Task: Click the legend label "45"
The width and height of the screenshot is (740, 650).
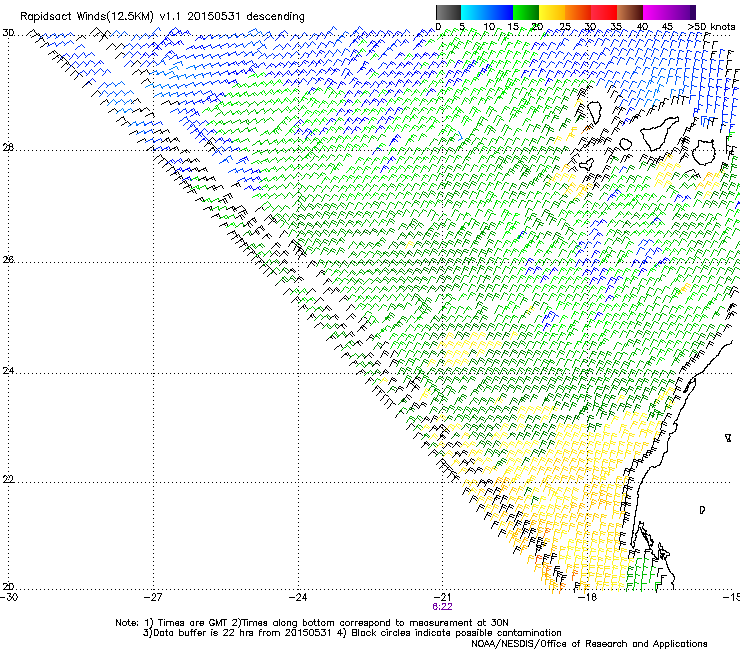Action: pos(667,26)
